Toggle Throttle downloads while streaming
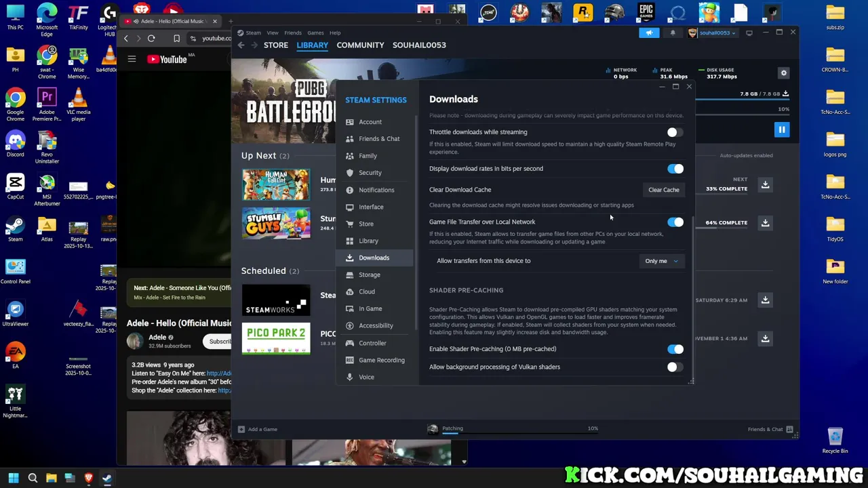 (x=673, y=133)
